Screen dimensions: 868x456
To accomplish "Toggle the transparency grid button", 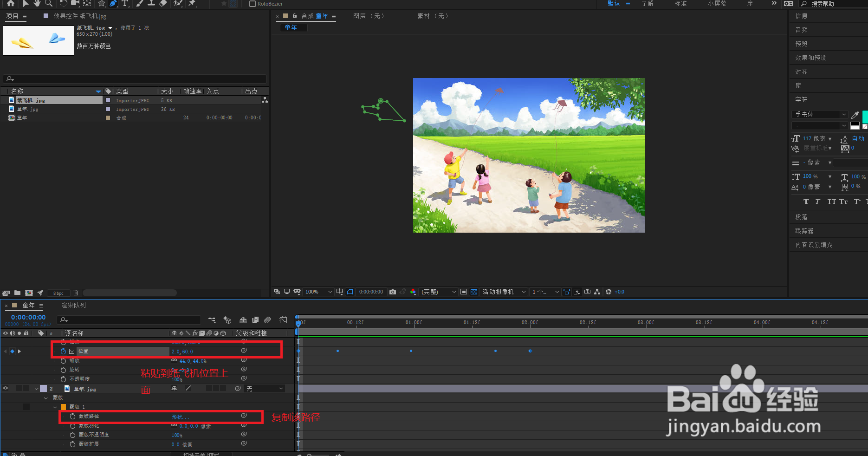I will 474,292.
